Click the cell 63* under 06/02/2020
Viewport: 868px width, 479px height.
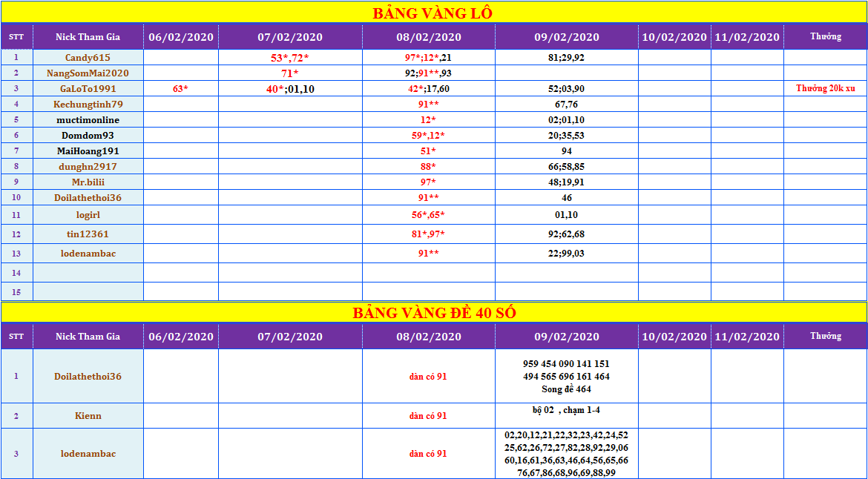tap(180, 88)
